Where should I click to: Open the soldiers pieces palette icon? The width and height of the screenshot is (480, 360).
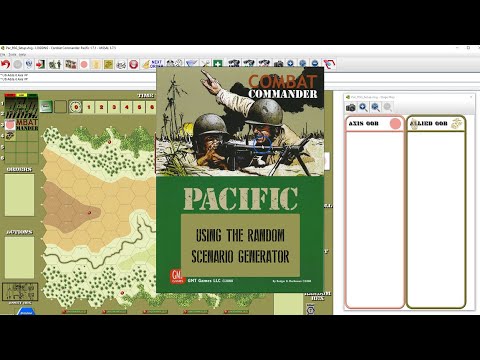(x=55, y=64)
